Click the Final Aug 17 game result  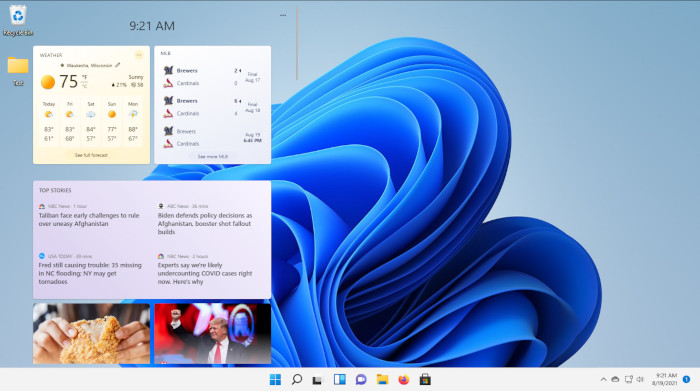coord(253,77)
